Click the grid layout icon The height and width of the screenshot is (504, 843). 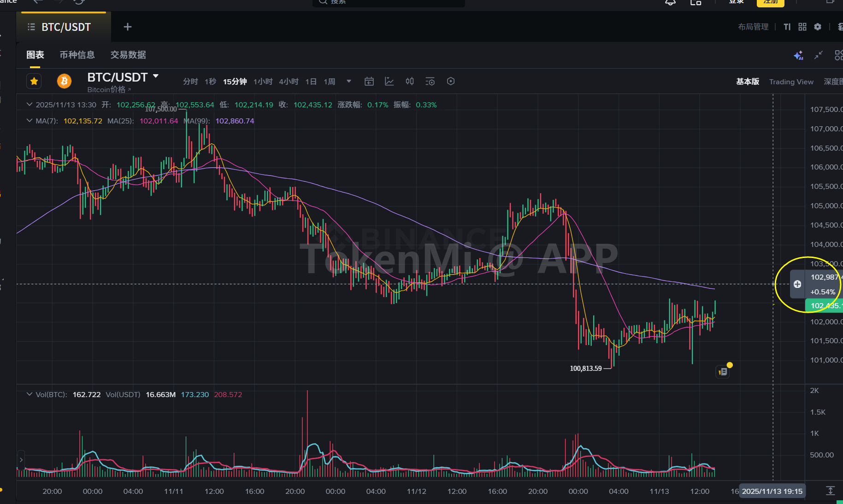tap(802, 27)
